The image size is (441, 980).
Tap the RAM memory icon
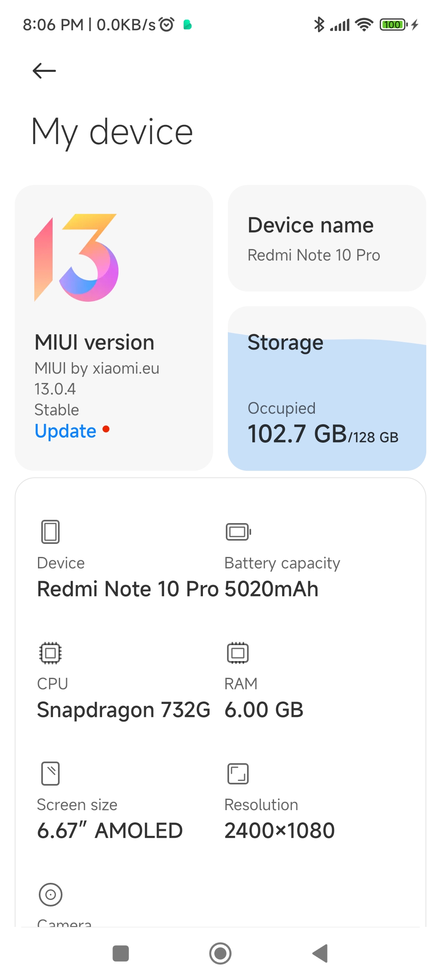click(238, 653)
